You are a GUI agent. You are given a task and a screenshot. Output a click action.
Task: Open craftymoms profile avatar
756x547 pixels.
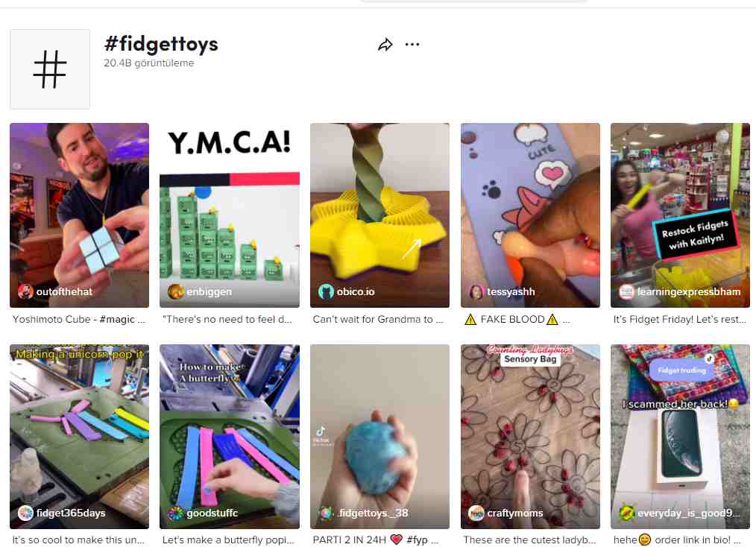click(476, 513)
